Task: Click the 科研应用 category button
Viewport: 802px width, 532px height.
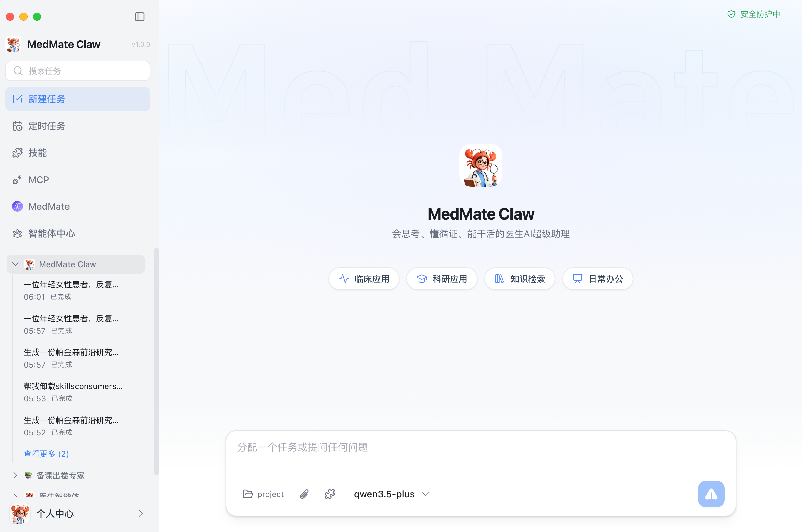Action: tap(442, 279)
